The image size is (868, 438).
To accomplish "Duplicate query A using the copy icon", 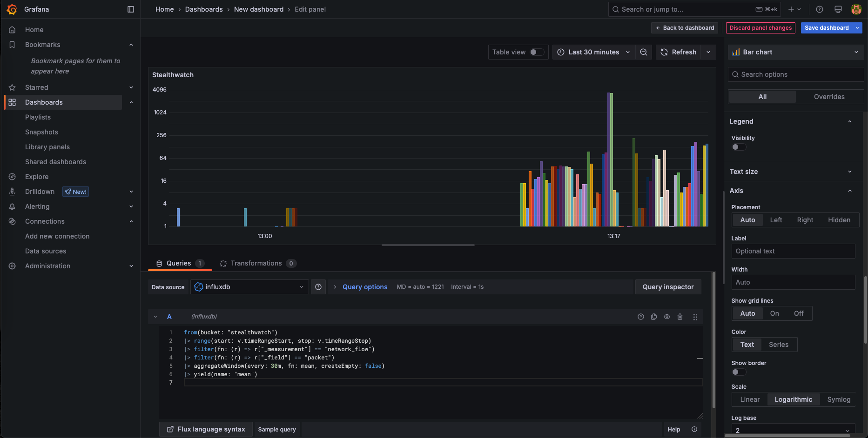I will tap(654, 317).
